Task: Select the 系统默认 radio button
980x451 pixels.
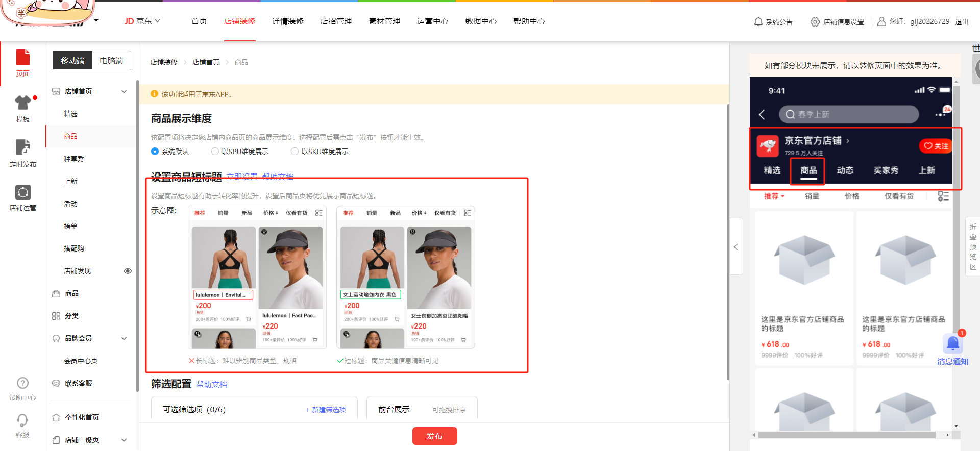Action: tap(155, 152)
